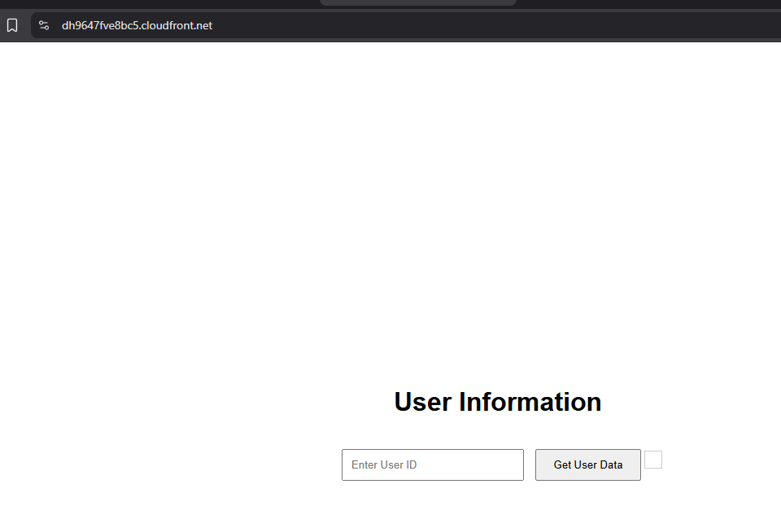The height and width of the screenshot is (532, 781).
Task: Click empty space in the address bar
Action: pos(488,25)
